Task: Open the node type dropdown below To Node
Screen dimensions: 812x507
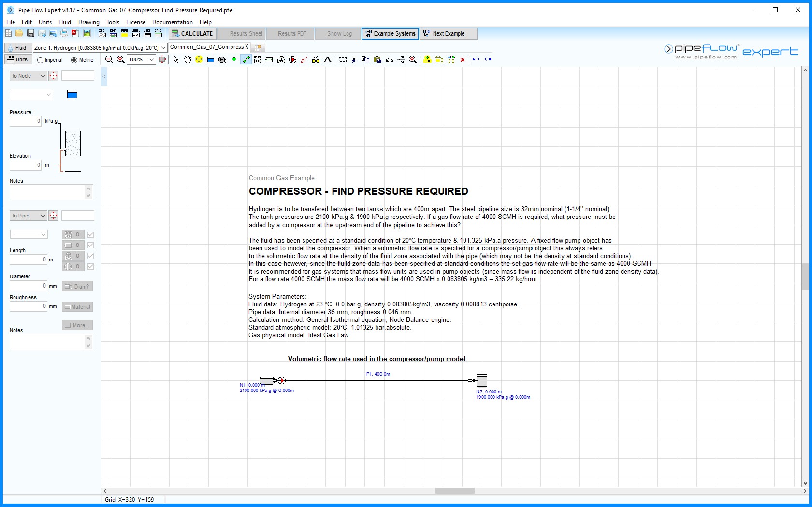Action: pyautogui.click(x=31, y=95)
